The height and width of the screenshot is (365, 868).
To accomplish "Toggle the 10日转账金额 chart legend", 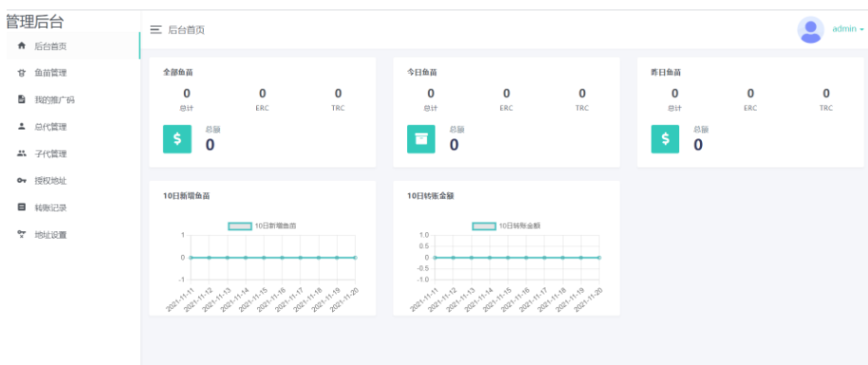I will [507, 226].
